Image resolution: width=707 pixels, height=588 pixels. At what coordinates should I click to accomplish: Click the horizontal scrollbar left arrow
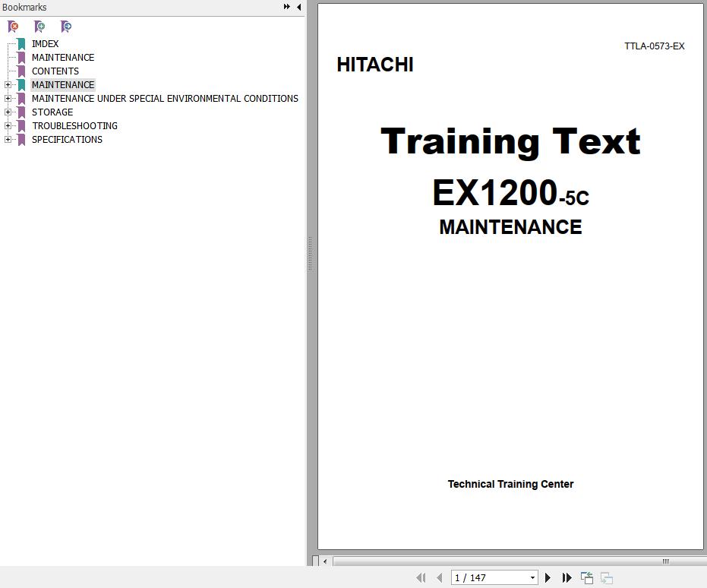pyautogui.click(x=325, y=561)
